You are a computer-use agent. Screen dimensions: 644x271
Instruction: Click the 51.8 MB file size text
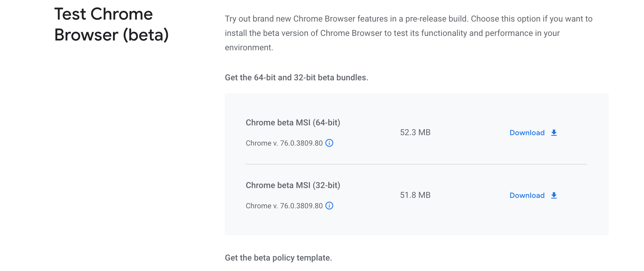tap(415, 195)
